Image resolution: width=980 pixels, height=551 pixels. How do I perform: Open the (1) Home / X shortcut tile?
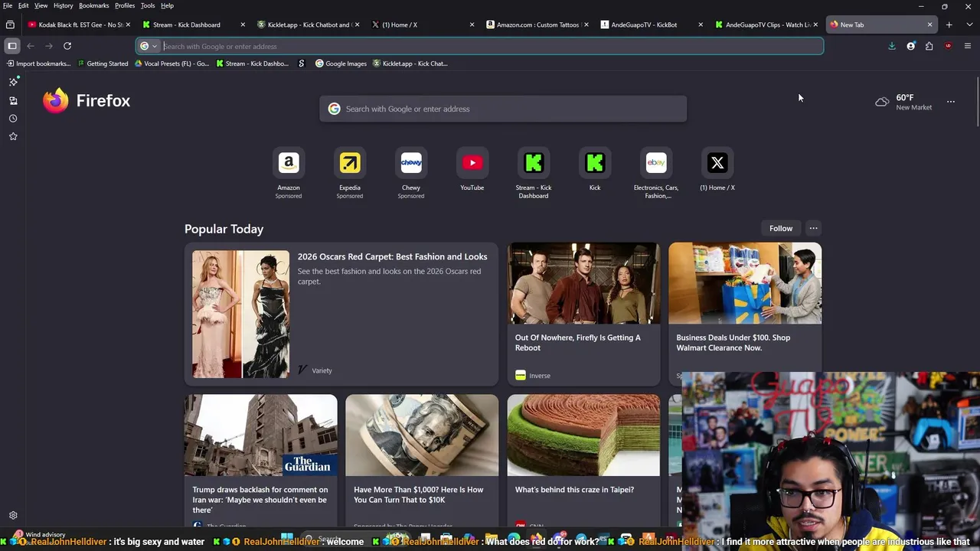point(717,163)
